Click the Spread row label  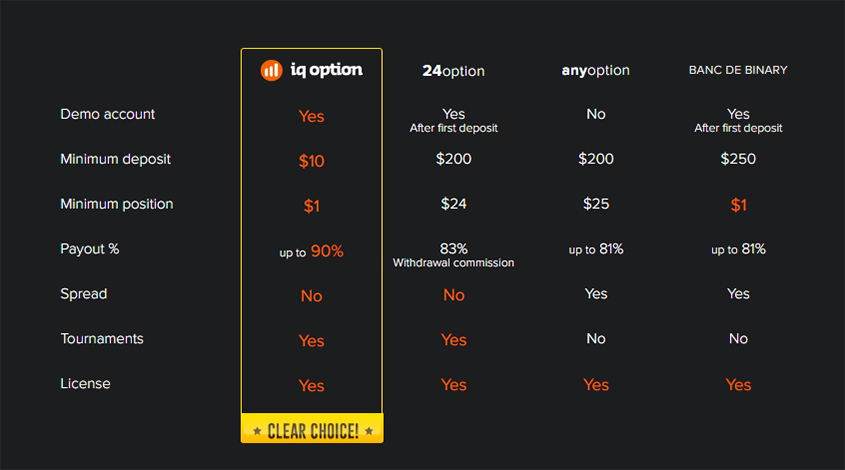tap(84, 294)
